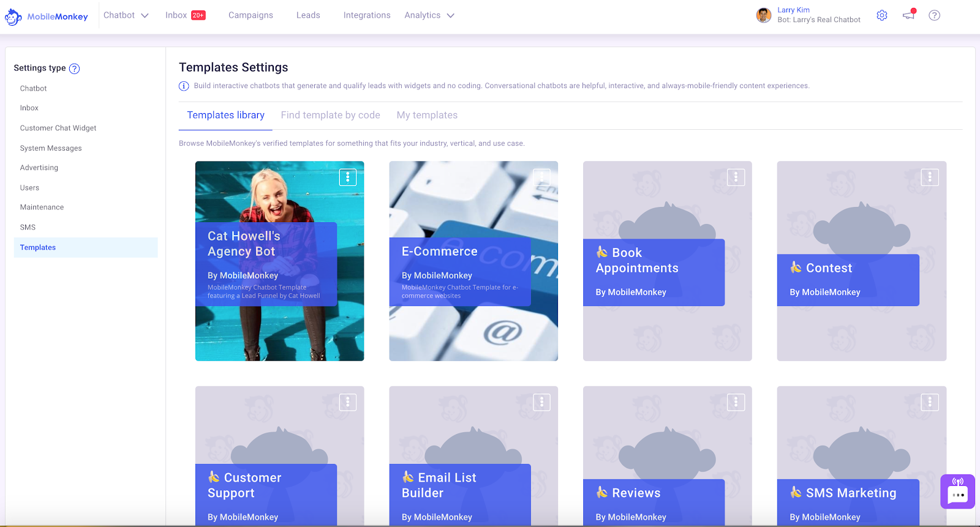Click the Inbox 20+ notification badge
This screenshot has width=980, height=527.
pyautogui.click(x=198, y=15)
